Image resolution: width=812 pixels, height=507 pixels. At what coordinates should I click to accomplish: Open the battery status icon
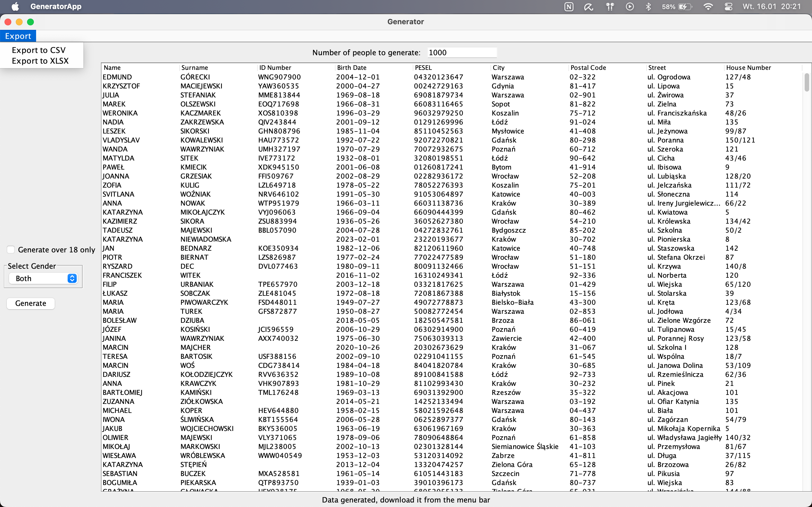(x=685, y=7)
